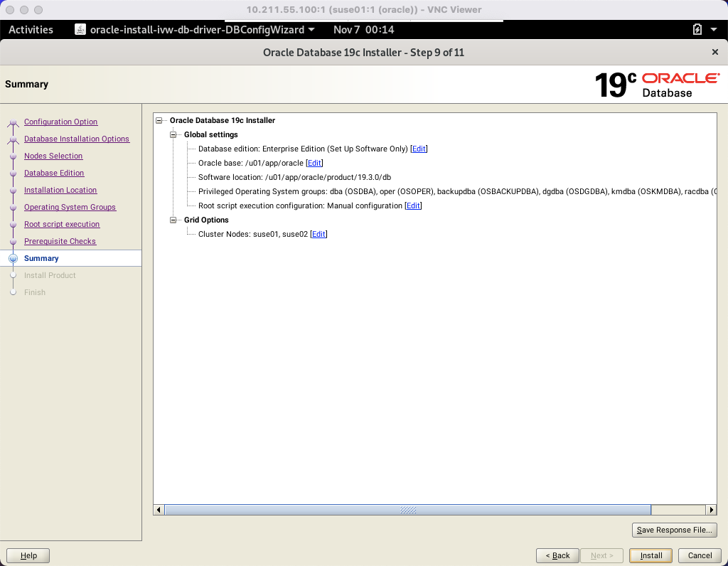Jump to Operating System Groups step
728x566 pixels.
[70, 207]
